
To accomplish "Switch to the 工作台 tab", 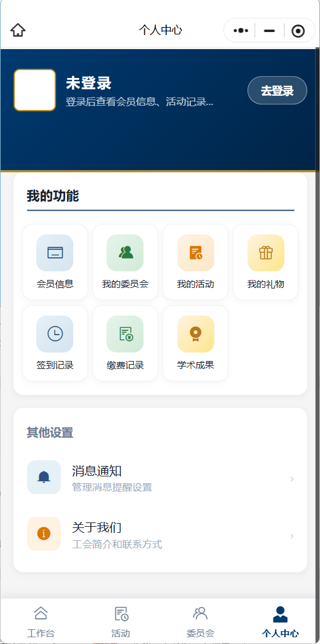I will click(x=41, y=621).
